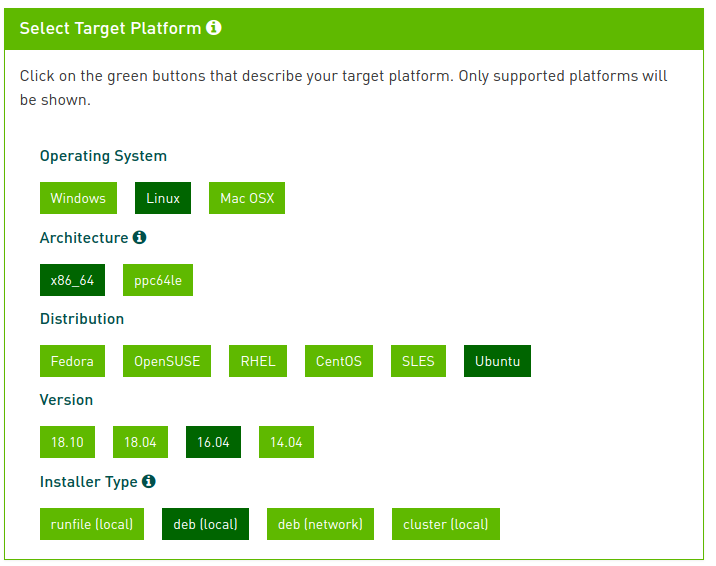Viewport: 716px width, 566px height.
Task: Switch architecture to ppc64le
Action: pyautogui.click(x=158, y=280)
